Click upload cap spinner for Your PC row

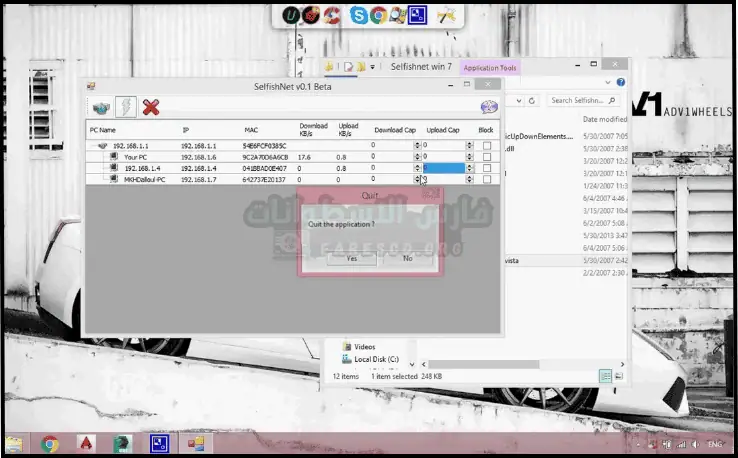pyautogui.click(x=469, y=157)
